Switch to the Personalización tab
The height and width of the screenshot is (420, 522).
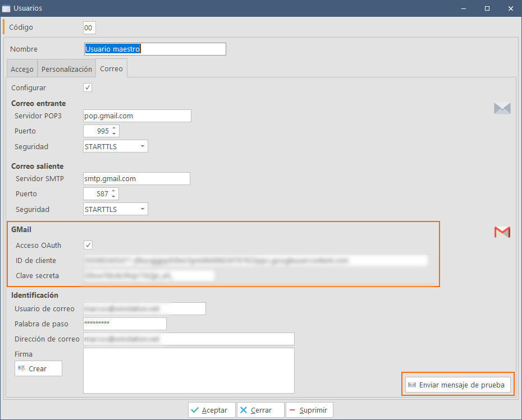click(67, 69)
